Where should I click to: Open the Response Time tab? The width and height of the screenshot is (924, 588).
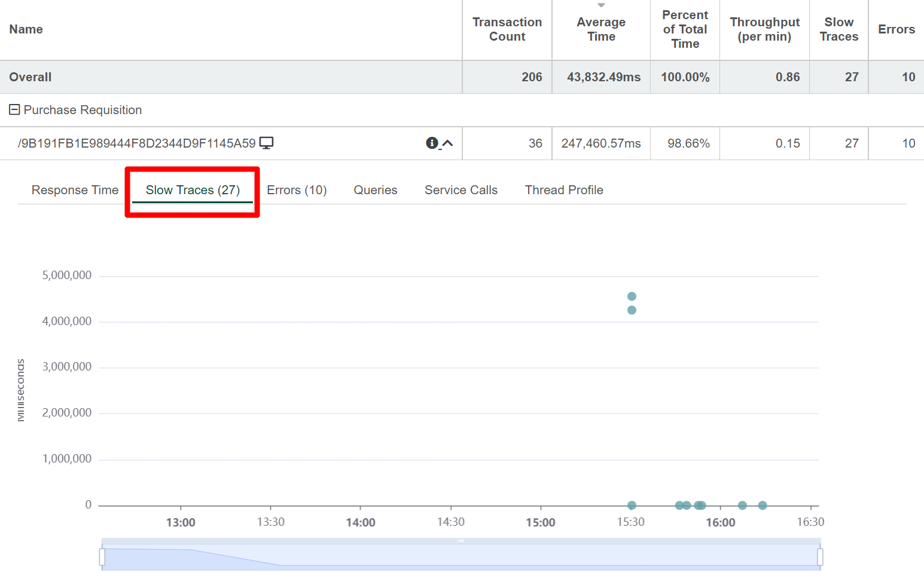point(75,190)
